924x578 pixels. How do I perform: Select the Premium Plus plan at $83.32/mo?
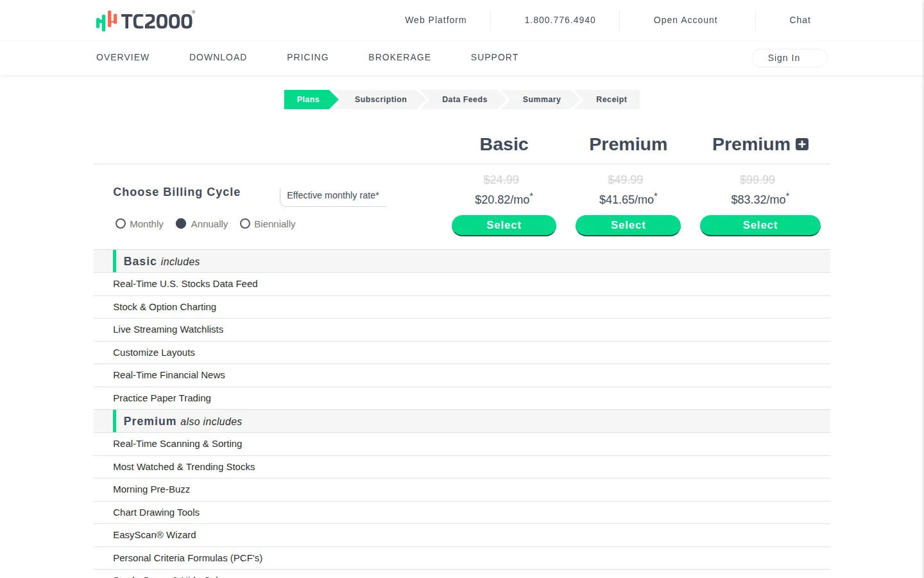pos(760,225)
